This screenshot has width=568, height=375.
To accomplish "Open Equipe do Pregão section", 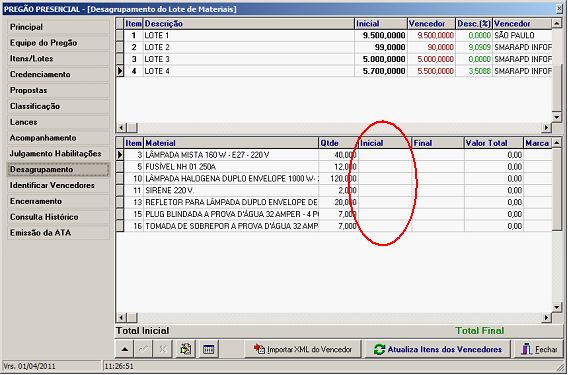I will [58, 43].
